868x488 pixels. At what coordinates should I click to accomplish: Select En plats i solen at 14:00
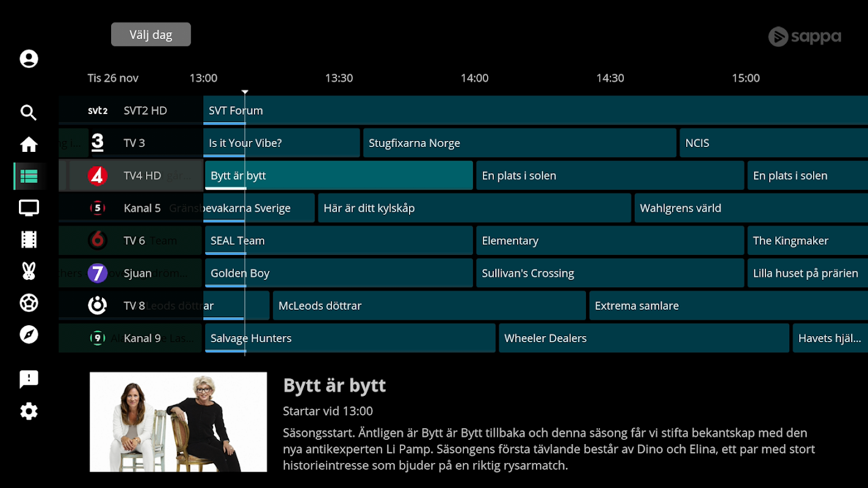[610, 176]
